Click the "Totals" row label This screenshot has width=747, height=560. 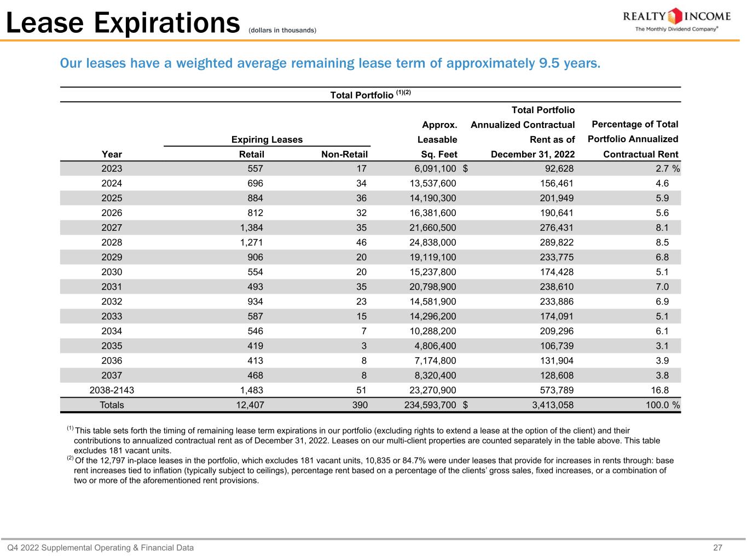tap(112, 405)
